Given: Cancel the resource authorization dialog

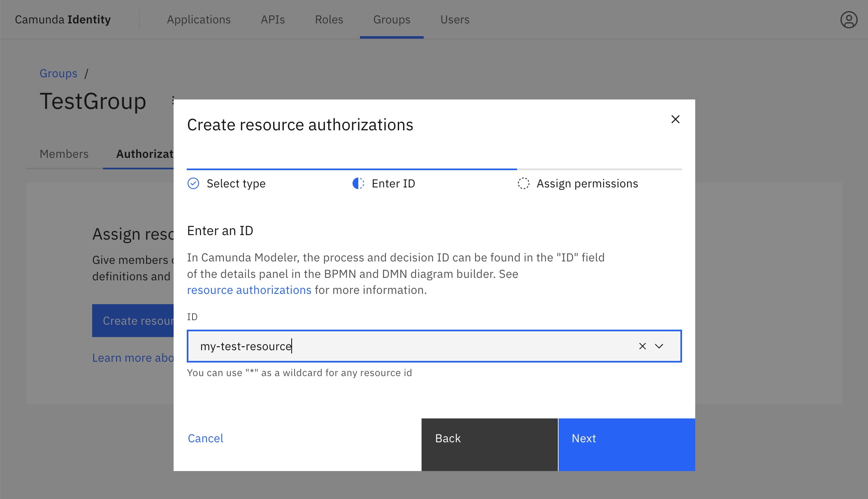Looking at the screenshot, I should coord(205,438).
